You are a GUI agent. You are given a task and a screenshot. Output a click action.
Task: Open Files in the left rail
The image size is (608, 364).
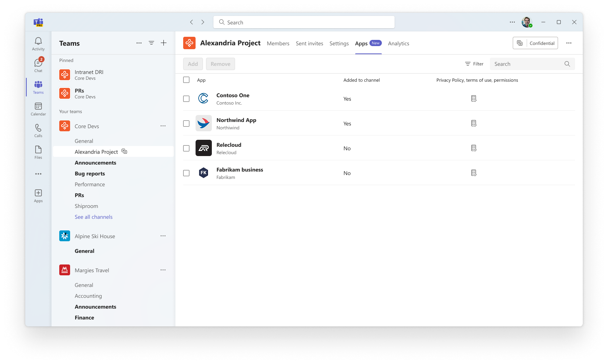coord(38,152)
